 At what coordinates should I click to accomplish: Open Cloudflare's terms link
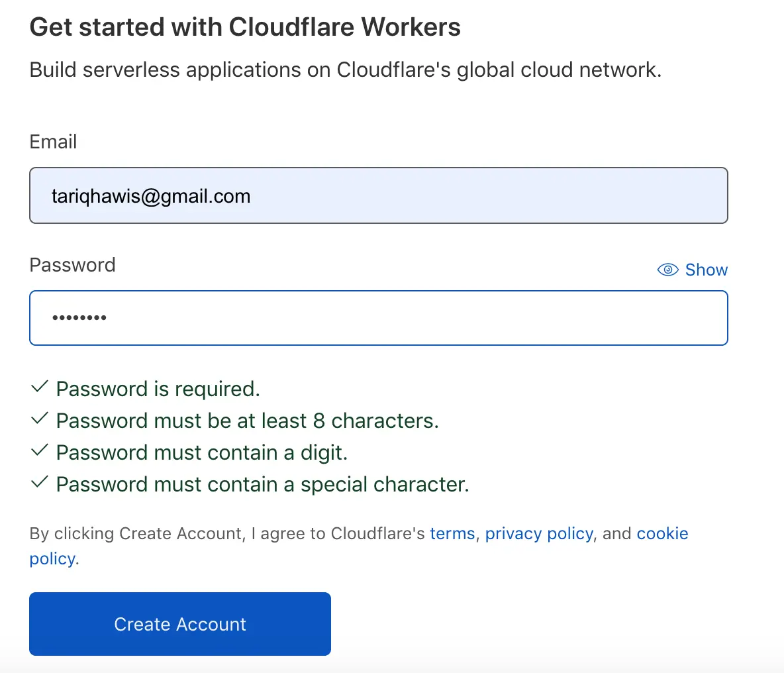452,533
